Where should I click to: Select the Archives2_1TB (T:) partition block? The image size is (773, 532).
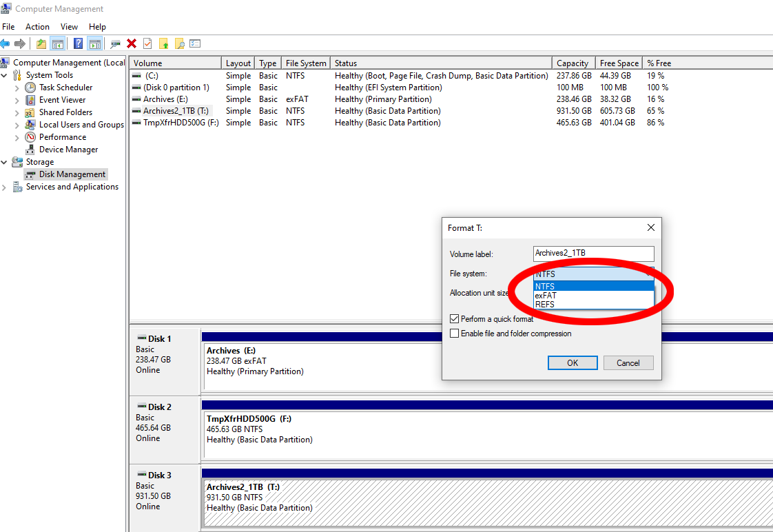tap(488, 503)
